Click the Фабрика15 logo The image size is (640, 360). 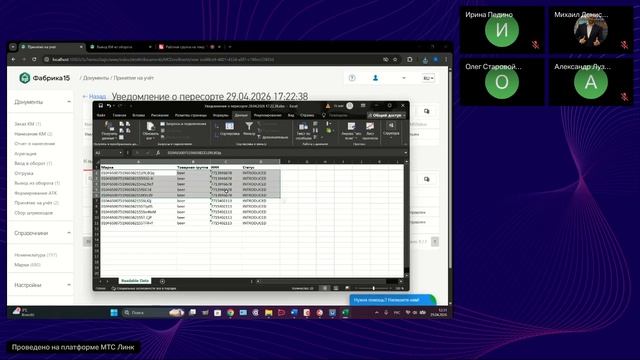(44, 78)
